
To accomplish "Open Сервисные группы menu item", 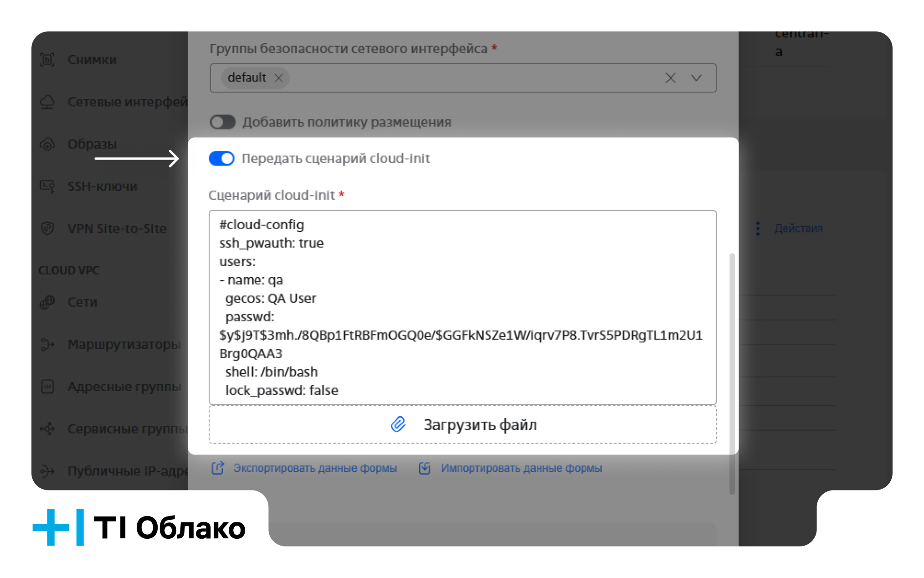I will pos(113,429).
